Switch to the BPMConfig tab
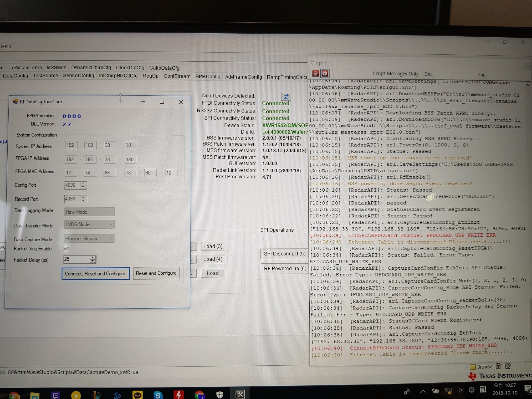The width and height of the screenshot is (532, 399). point(208,76)
